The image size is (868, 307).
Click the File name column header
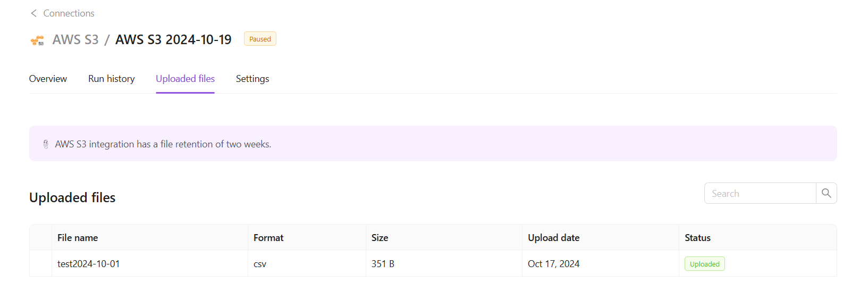[x=78, y=238]
